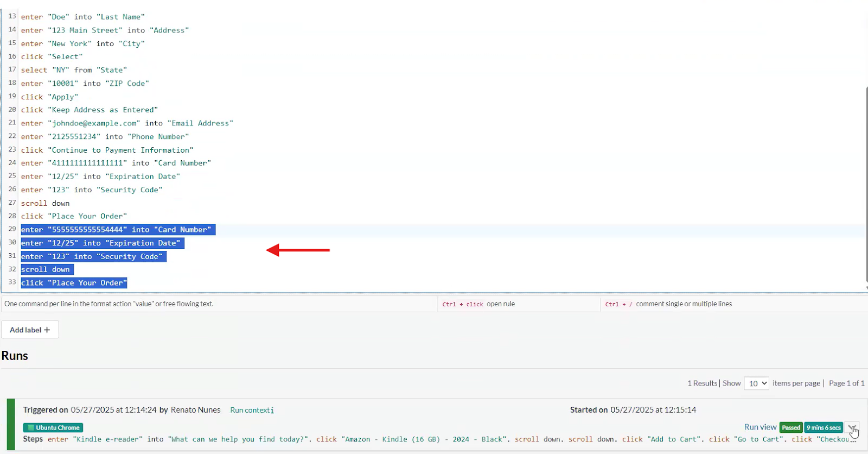This screenshot has width=868, height=454.
Task: Click the Page 1 of 1 indicator
Action: 846,383
